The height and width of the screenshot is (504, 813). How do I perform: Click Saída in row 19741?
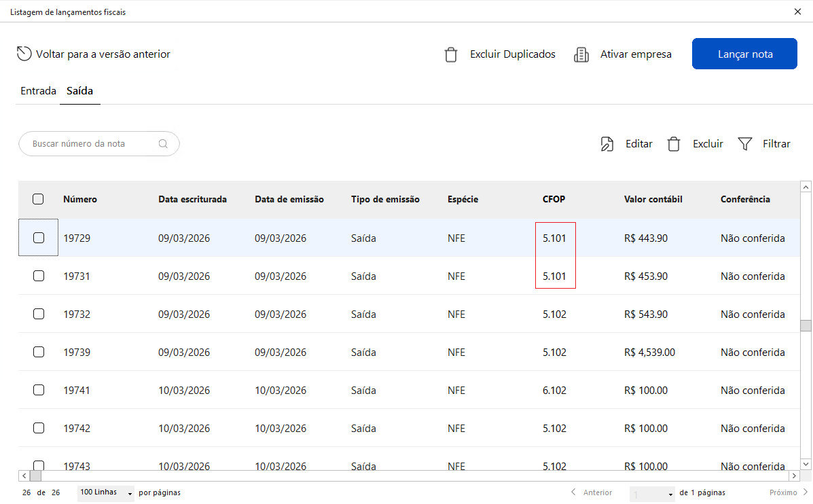(363, 390)
